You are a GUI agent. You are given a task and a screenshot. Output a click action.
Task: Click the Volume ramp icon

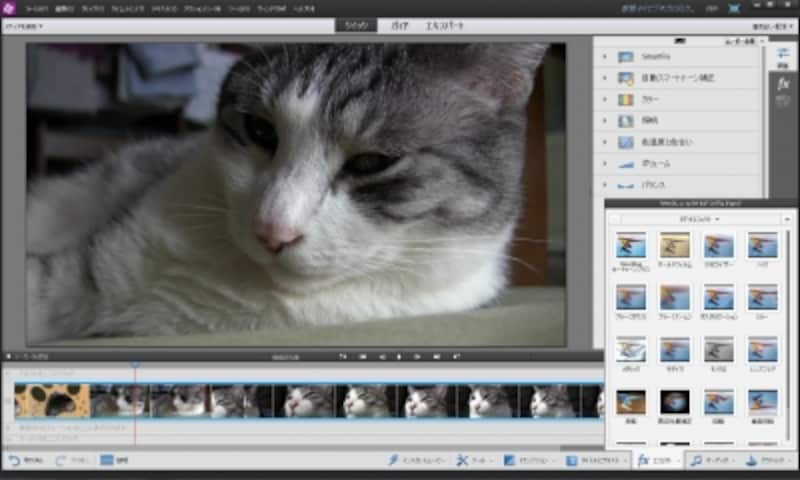click(x=626, y=164)
